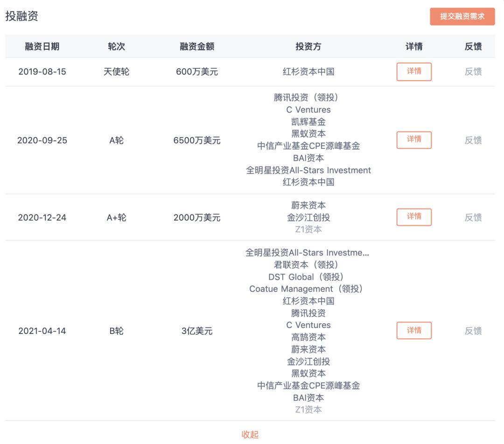Click 金沙江创投 in the A+轮 row
Screen dimensions: 504x444
click(x=308, y=217)
